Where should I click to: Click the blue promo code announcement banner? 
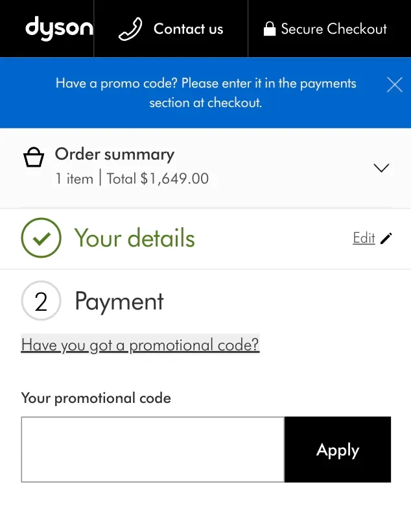pos(205,92)
